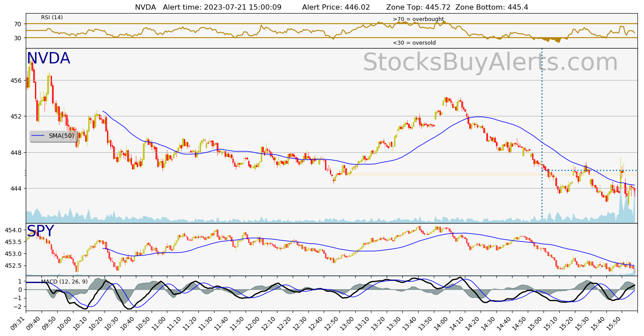Viewport: 644px width, 336px height.
Task: Click the 15:30 time axis label
Action: 584,322
